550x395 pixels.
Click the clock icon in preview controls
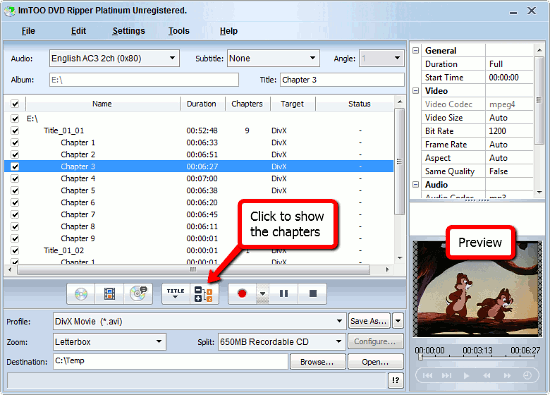[527, 376]
